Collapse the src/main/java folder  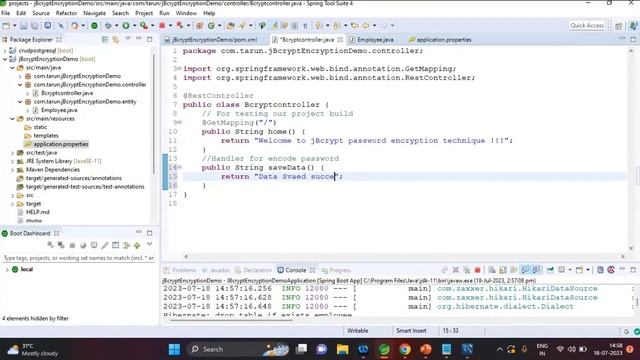tap(12, 68)
